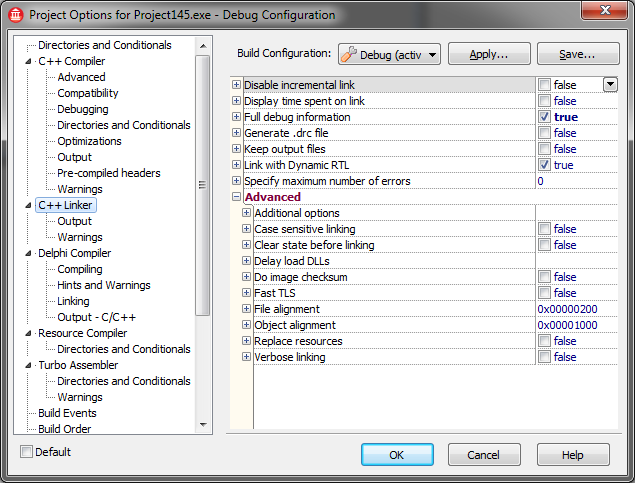Collapse the Advanced options group
Screen dimensions: 635x483
point(237,197)
